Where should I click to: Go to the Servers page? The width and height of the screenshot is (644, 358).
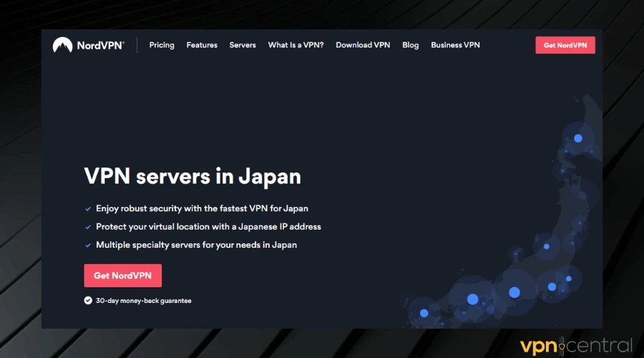tap(243, 45)
